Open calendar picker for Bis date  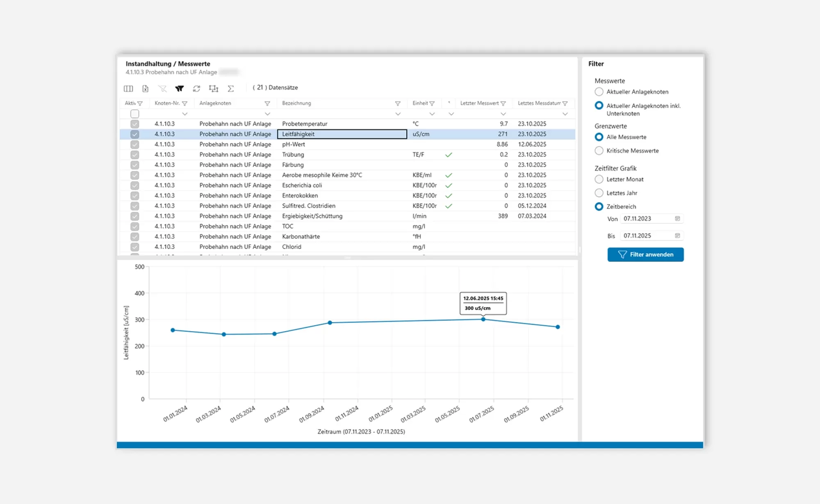(677, 236)
